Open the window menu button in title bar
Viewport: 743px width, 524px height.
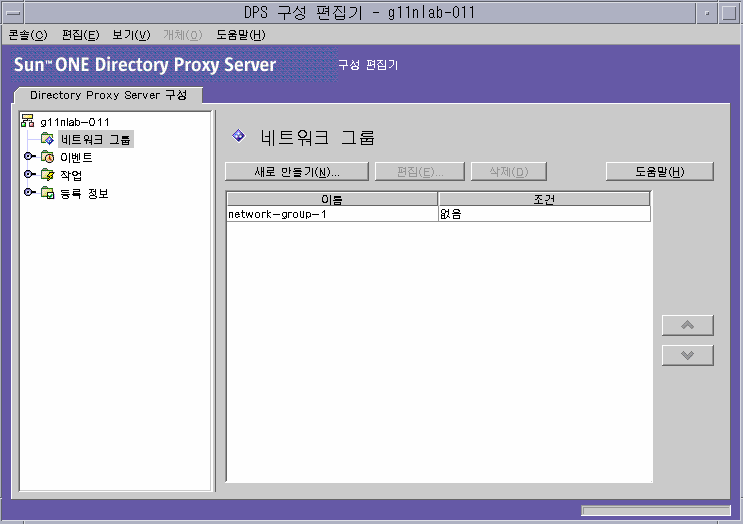[x=13, y=13]
